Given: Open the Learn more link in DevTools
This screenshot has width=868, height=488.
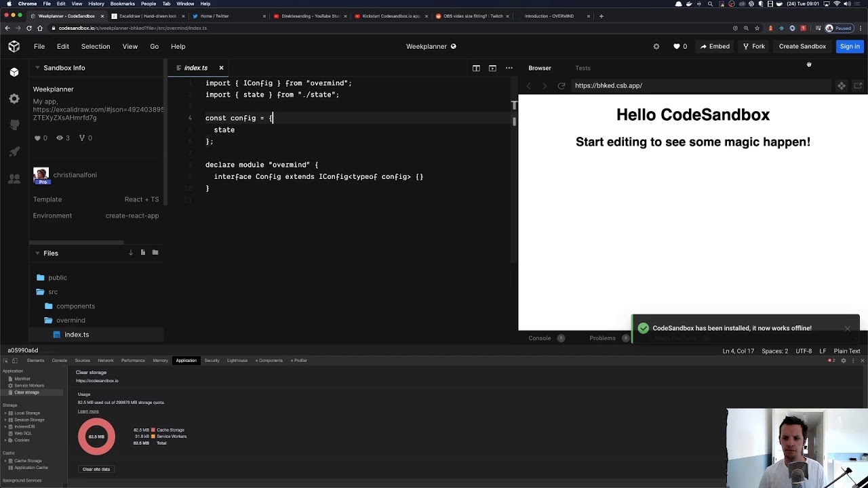Looking at the screenshot, I should click(x=88, y=411).
